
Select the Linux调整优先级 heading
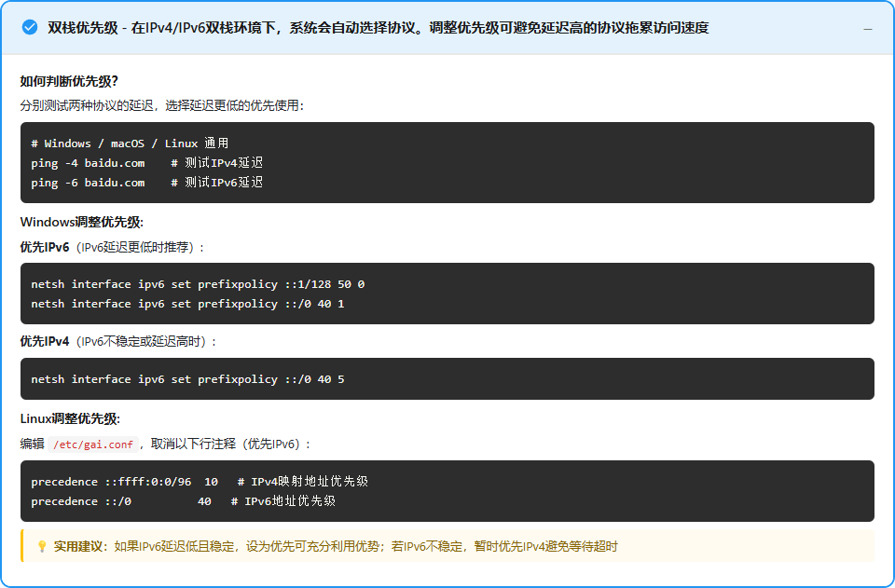pos(70,419)
